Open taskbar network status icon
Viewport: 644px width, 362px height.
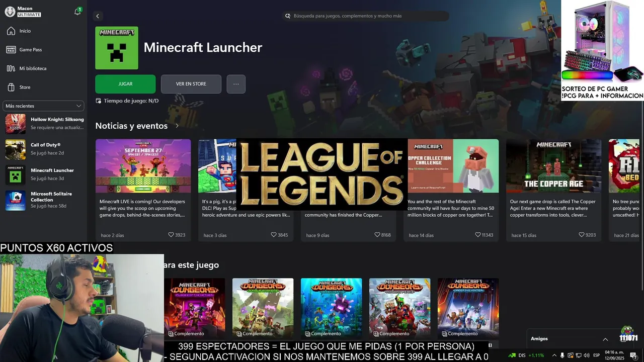[x=578, y=355]
